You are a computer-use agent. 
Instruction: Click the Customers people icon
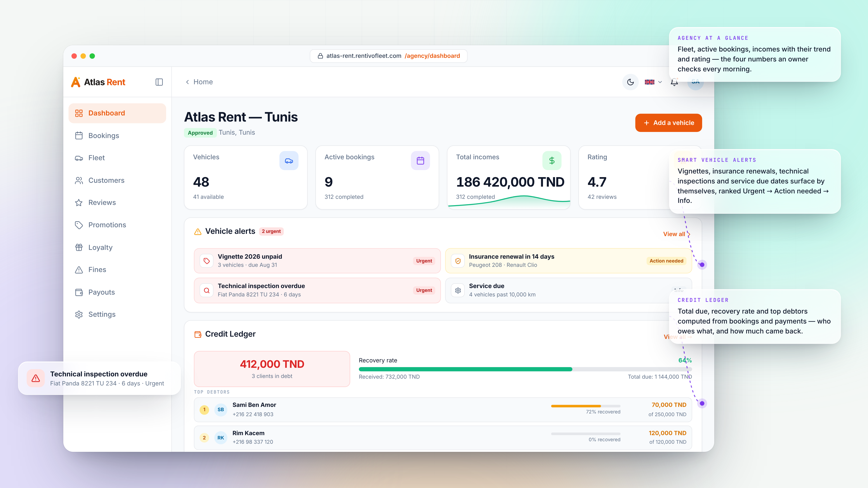79,181
